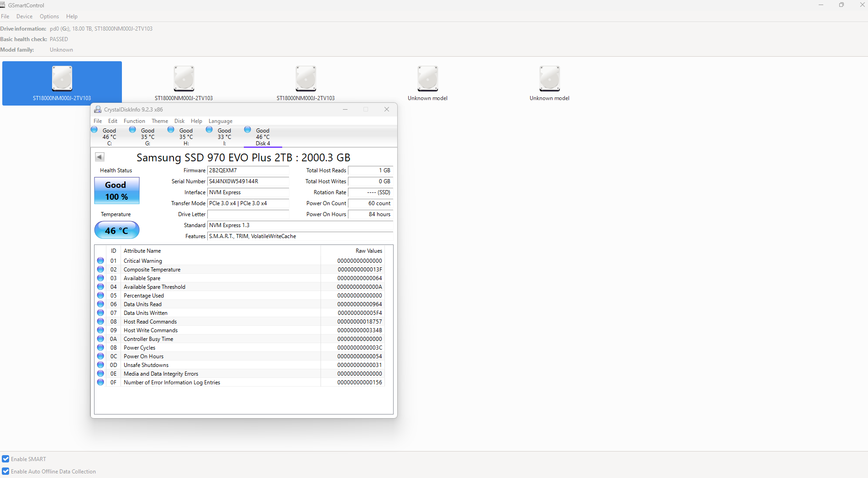868x478 pixels.
Task: Click the Good 100 % health status button
Action: coord(116,191)
